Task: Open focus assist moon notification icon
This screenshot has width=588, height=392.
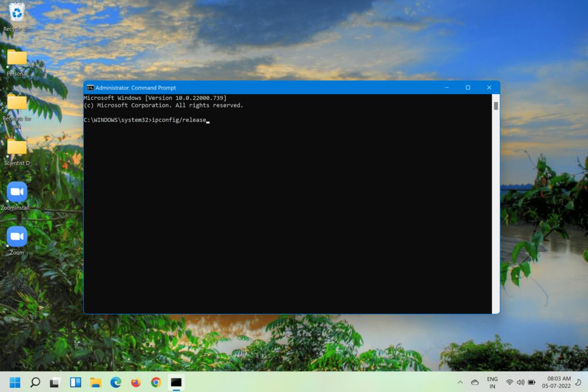Action: pos(579,382)
